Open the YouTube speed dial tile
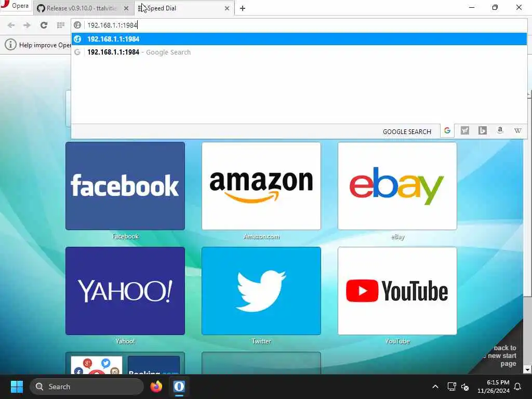 point(397,291)
